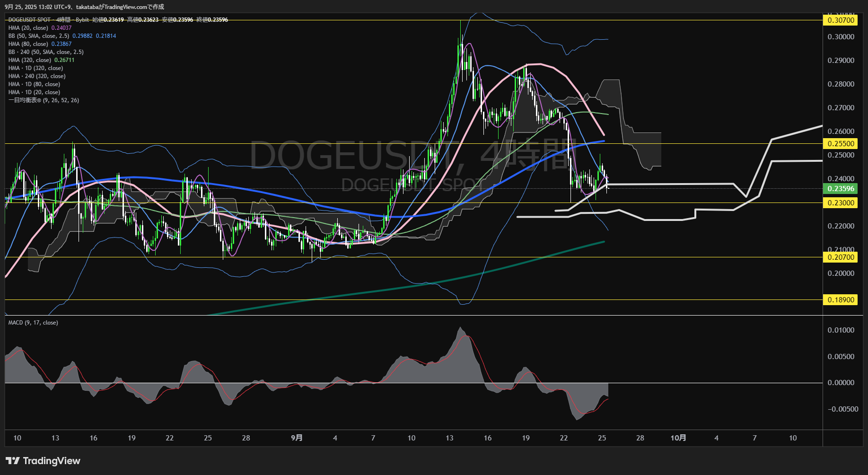Click the 0.23000 yellow price label
The height and width of the screenshot is (475, 868).
(x=841, y=202)
